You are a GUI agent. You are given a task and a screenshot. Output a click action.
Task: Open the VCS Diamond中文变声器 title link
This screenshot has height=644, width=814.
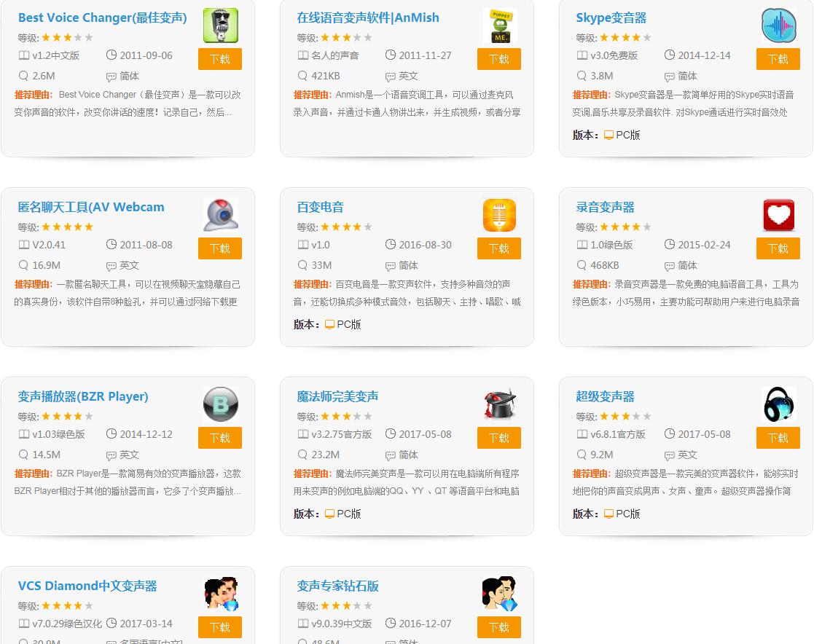coord(87,586)
